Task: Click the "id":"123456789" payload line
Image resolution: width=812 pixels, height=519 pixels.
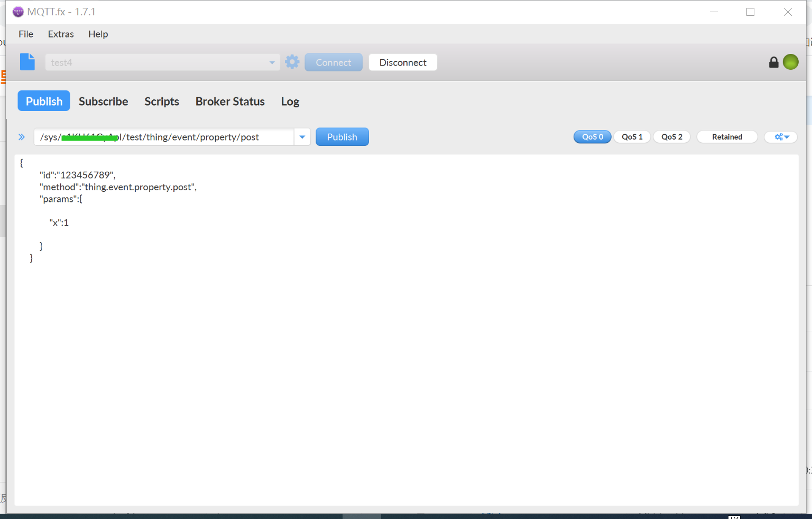Action: tap(78, 175)
